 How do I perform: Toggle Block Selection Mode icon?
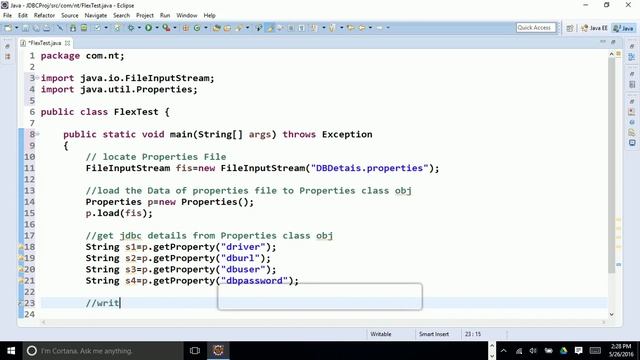[x=291, y=28]
